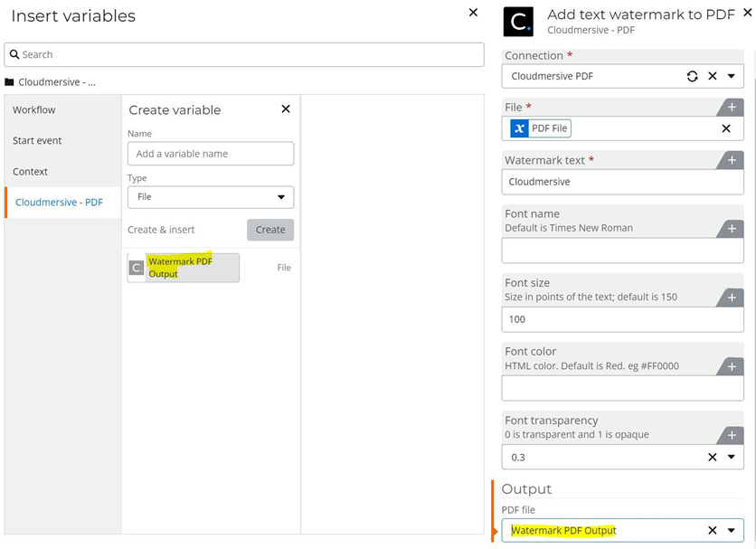The height and width of the screenshot is (549, 756).
Task: Click the Cloudmersive icon on variable chip
Action: pos(137,268)
